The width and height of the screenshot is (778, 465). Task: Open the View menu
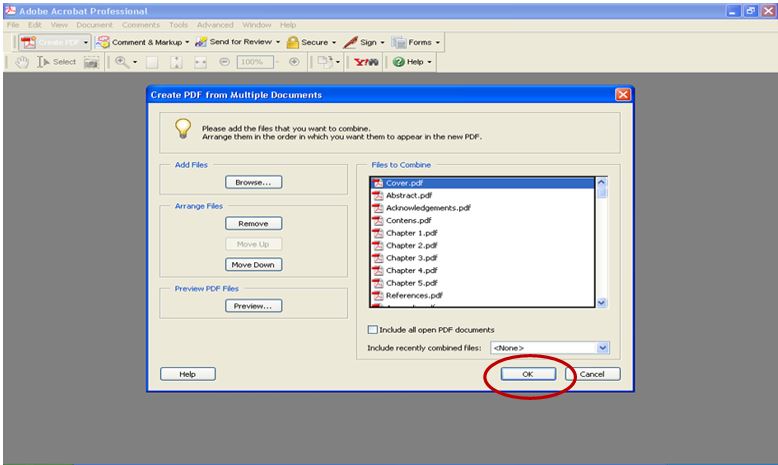click(x=59, y=25)
